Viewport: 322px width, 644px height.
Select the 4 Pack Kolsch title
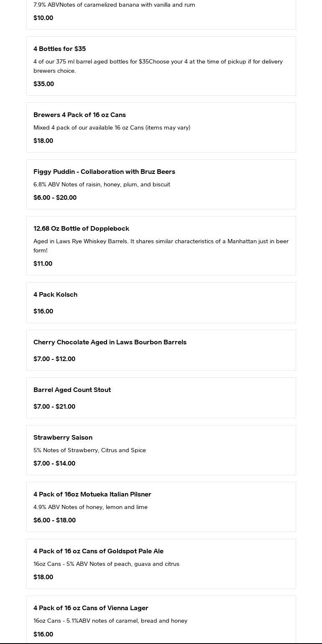(55, 295)
